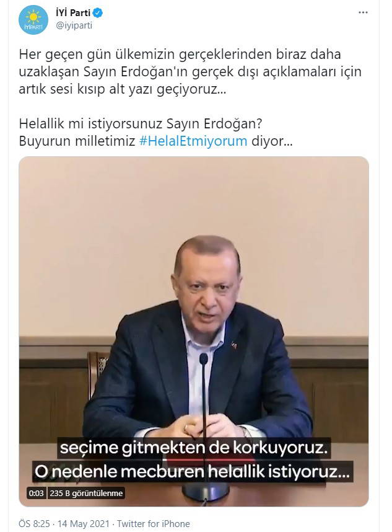Viewport: 392px width, 532px height.
Task: Click the line 'Helallik mi istiyorsunuz Sayın Erdoğan?'
Action: click(x=141, y=123)
